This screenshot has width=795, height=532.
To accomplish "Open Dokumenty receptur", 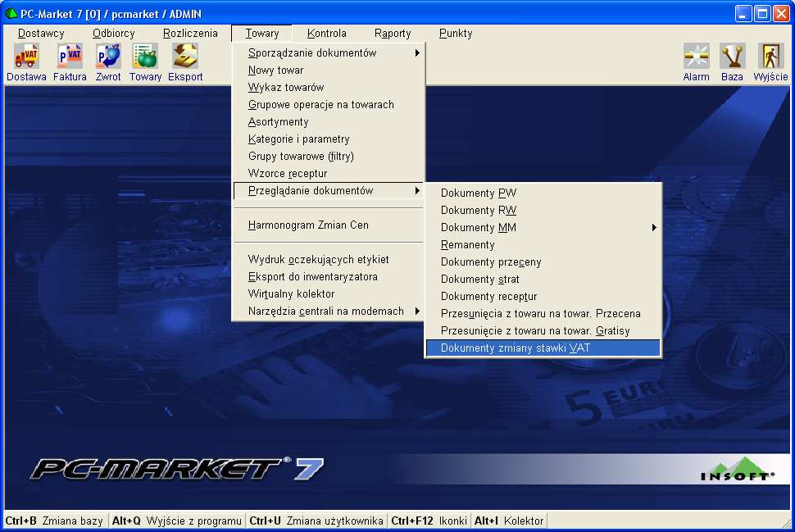I will (543, 297).
